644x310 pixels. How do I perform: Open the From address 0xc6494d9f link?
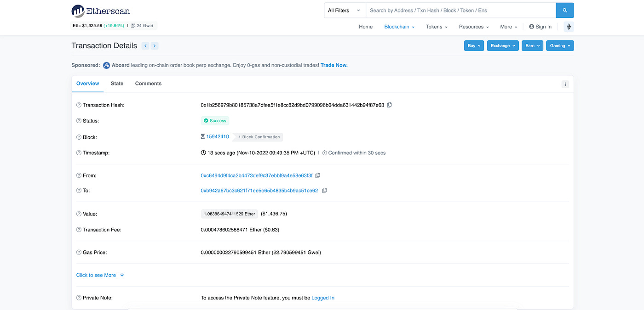click(x=257, y=175)
